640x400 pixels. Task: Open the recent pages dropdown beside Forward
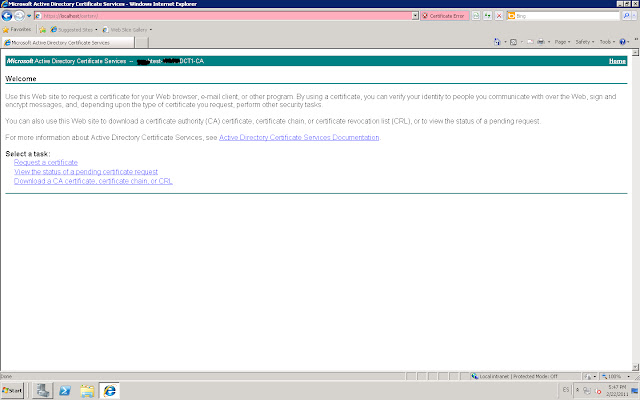(29, 16)
